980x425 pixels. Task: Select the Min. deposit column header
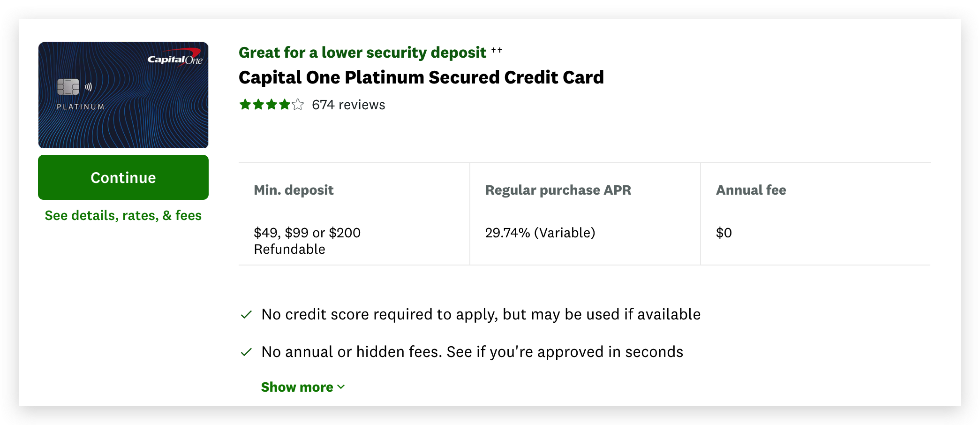[294, 190]
